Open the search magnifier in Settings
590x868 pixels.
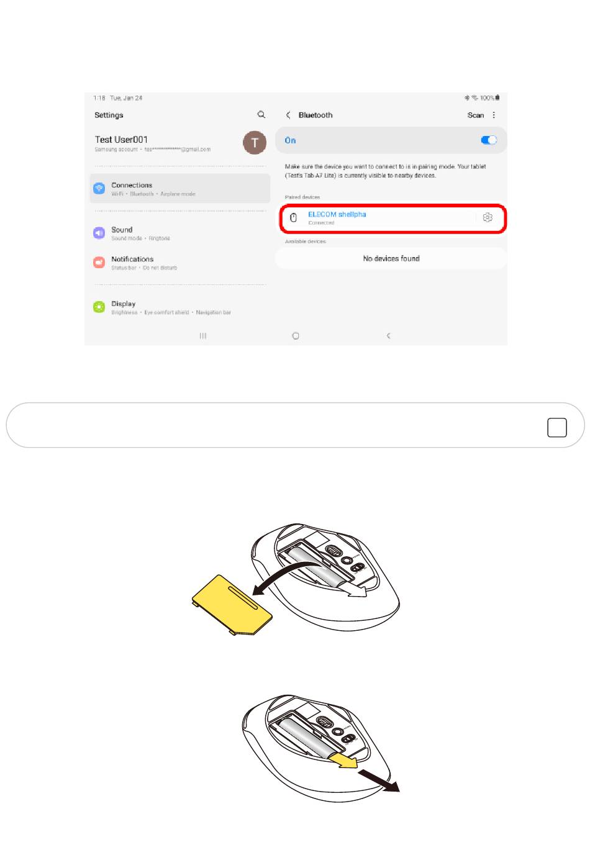[x=261, y=115]
